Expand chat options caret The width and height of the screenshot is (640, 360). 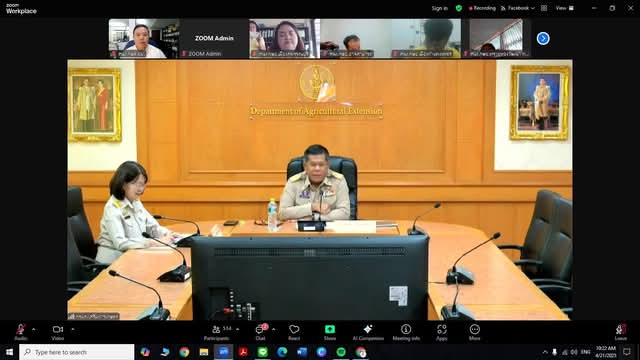click(273, 329)
